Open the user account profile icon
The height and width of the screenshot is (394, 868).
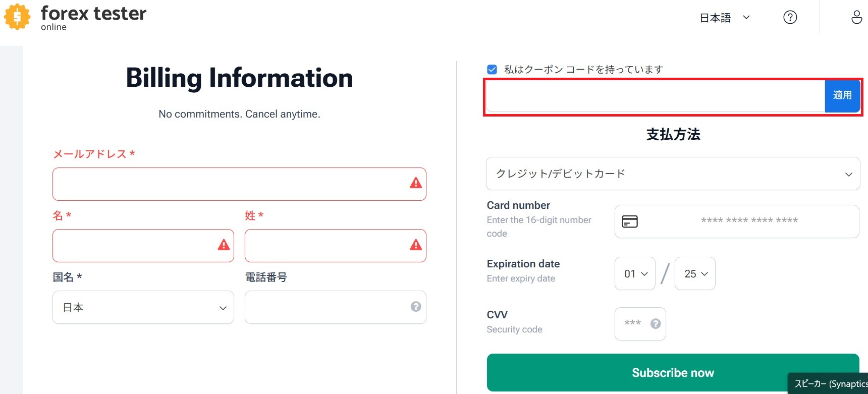(x=856, y=17)
